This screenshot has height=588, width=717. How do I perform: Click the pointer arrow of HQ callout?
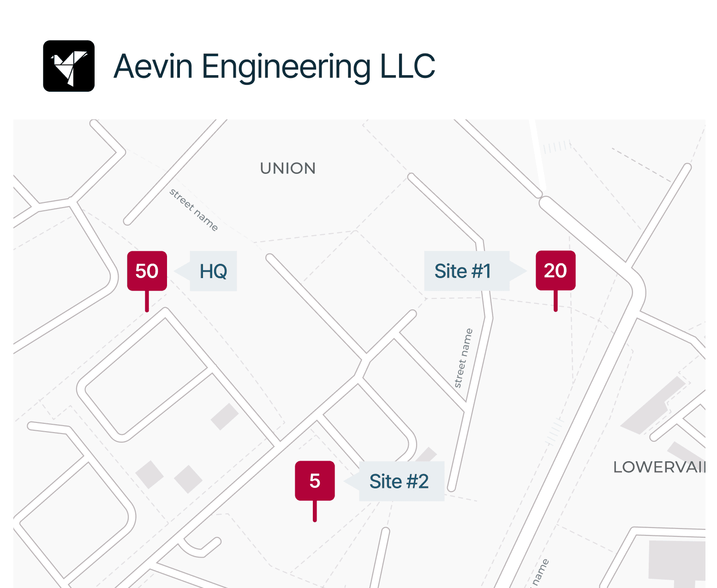point(182,271)
